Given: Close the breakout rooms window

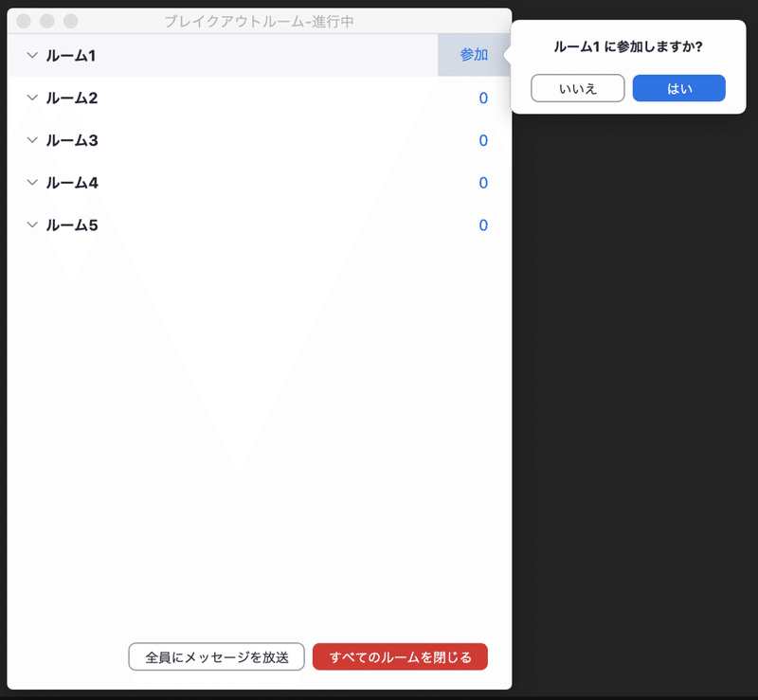Looking at the screenshot, I should [24, 21].
